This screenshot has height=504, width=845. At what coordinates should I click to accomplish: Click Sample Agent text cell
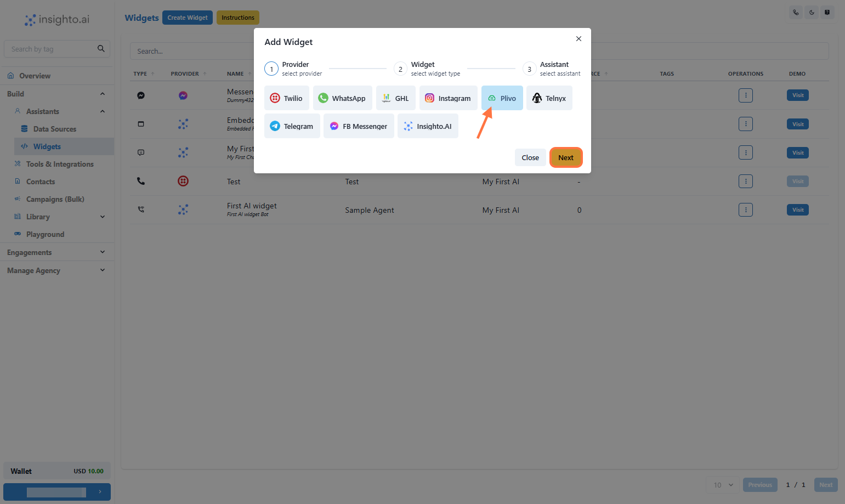click(x=370, y=210)
